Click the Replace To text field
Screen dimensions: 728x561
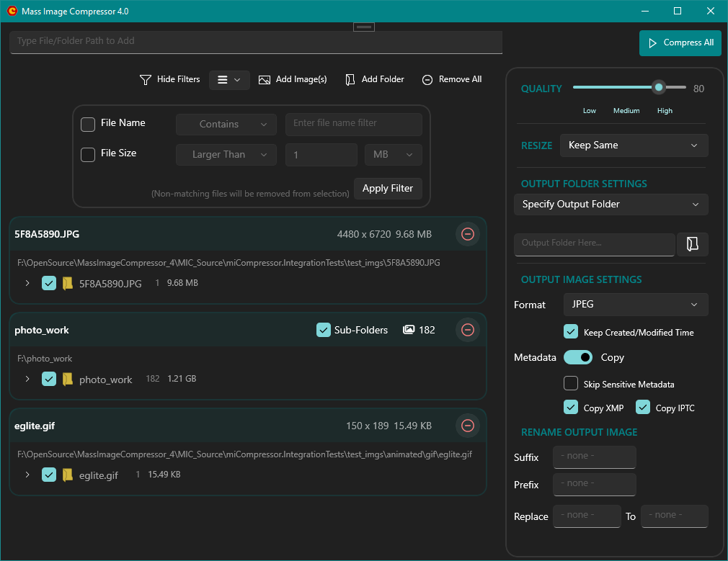[x=674, y=516]
